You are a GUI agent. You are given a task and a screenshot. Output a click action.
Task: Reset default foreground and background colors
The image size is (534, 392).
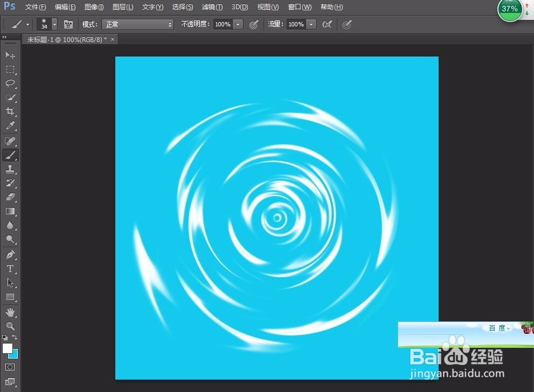click(5, 338)
